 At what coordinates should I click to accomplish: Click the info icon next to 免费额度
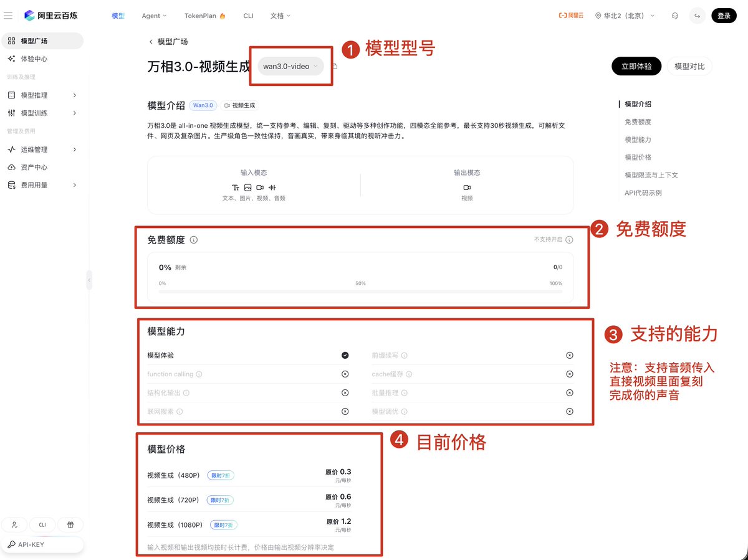[194, 240]
